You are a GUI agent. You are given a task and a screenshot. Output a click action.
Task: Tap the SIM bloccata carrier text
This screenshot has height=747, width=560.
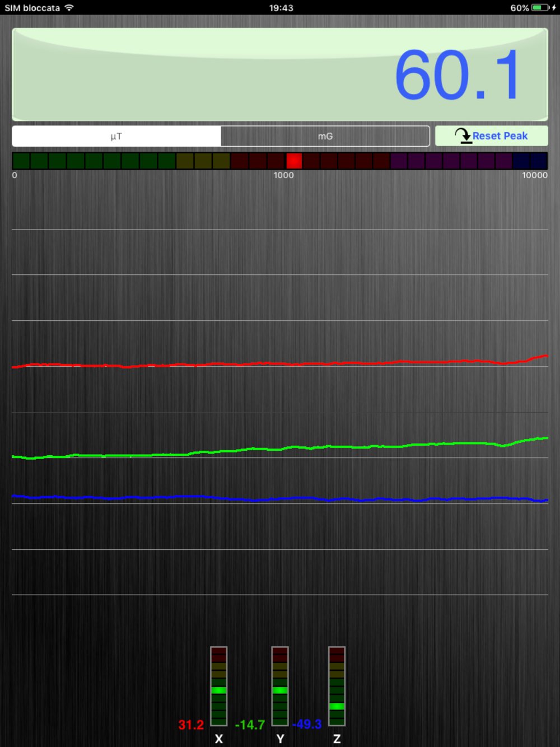pyautogui.click(x=32, y=8)
